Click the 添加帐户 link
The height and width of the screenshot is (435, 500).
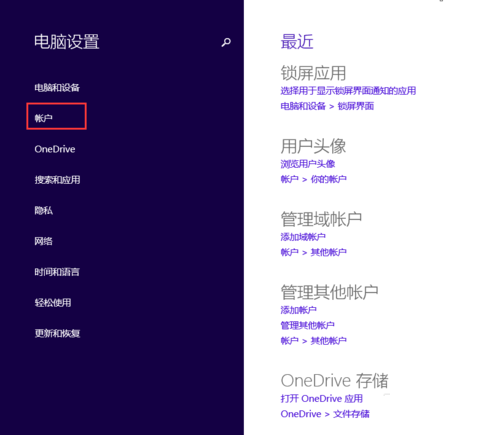tap(298, 310)
